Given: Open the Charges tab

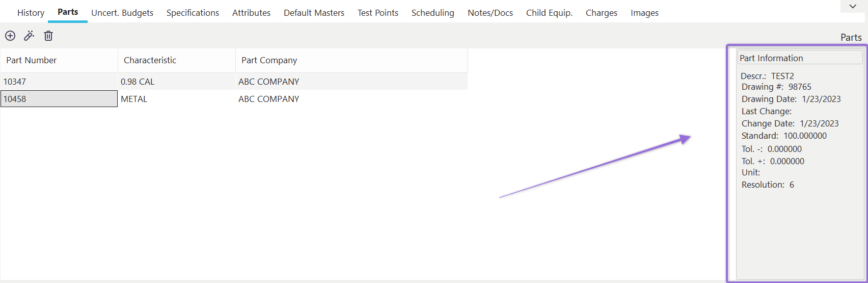Looking at the screenshot, I should click(x=602, y=13).
